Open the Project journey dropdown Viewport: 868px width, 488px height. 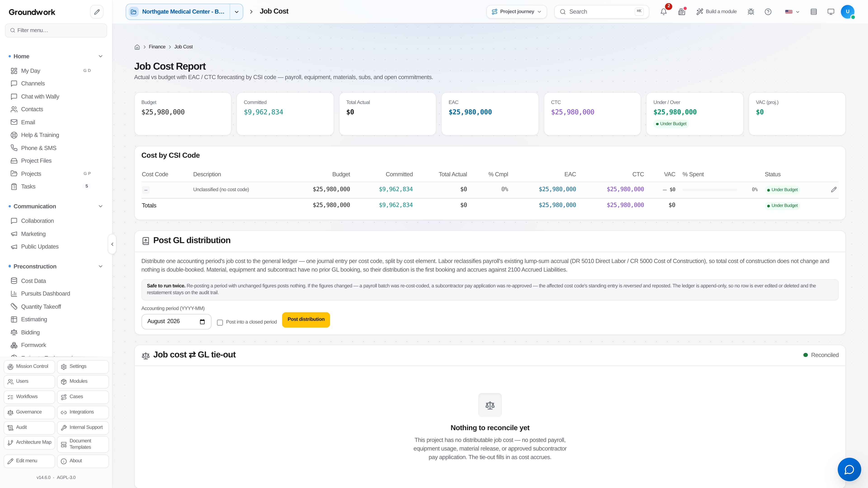point(517,12)
